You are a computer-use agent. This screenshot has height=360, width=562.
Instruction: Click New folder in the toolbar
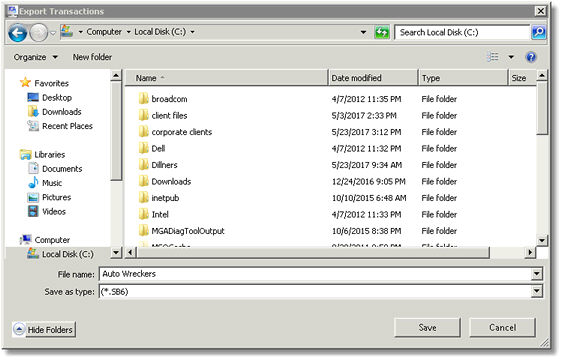pyautogui.click(x=92, y=57)
